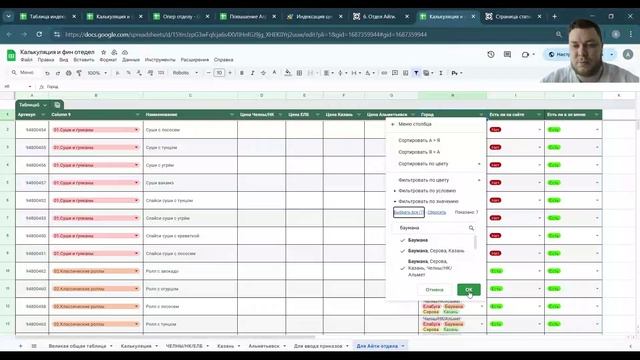This screenshot has height=360, width=640.
Task: Click OK button in filter popup
Action: coord(469,289)
